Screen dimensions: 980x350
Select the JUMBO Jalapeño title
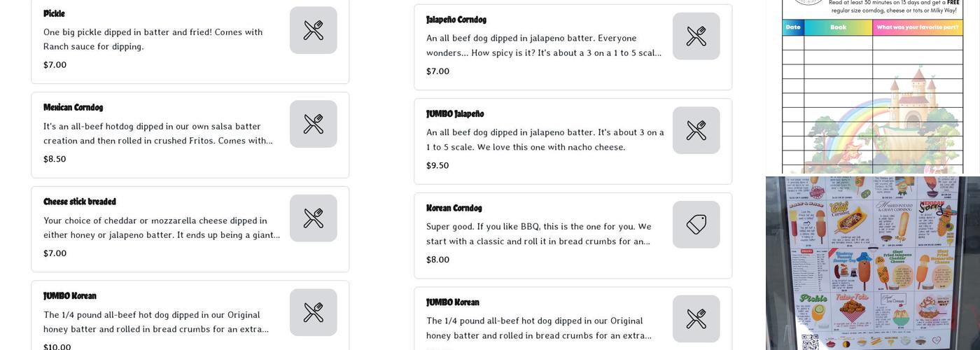coord(455,113)
